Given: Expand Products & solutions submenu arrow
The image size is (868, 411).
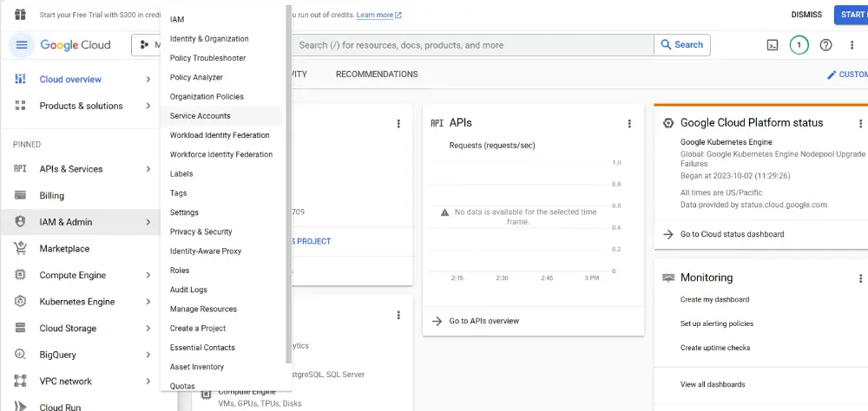Looking at the screenshot, I should tap(148, 106).
